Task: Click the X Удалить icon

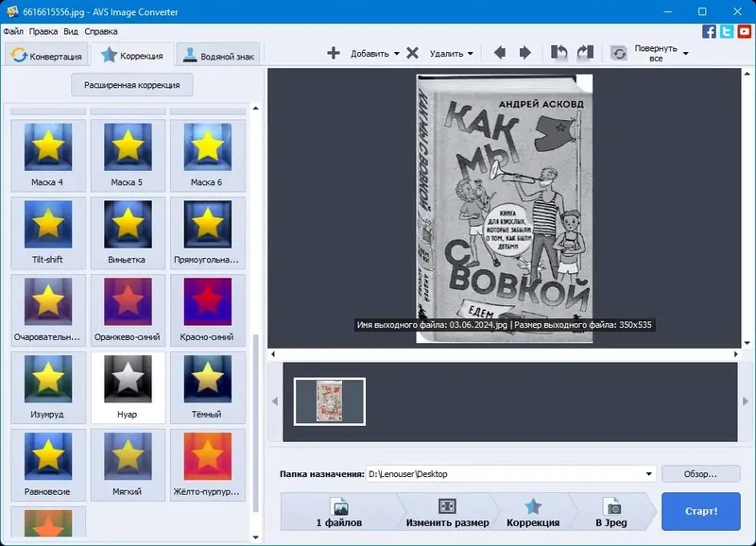Action: pyautogui.click(x=412, y=53)
